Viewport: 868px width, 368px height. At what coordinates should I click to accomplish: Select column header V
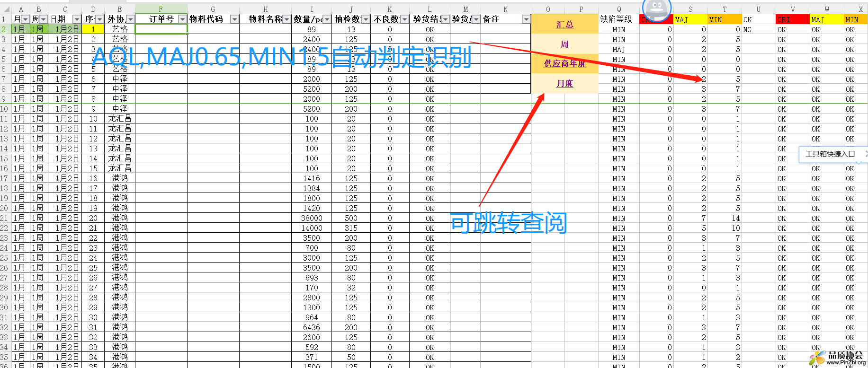pos(793,9)
